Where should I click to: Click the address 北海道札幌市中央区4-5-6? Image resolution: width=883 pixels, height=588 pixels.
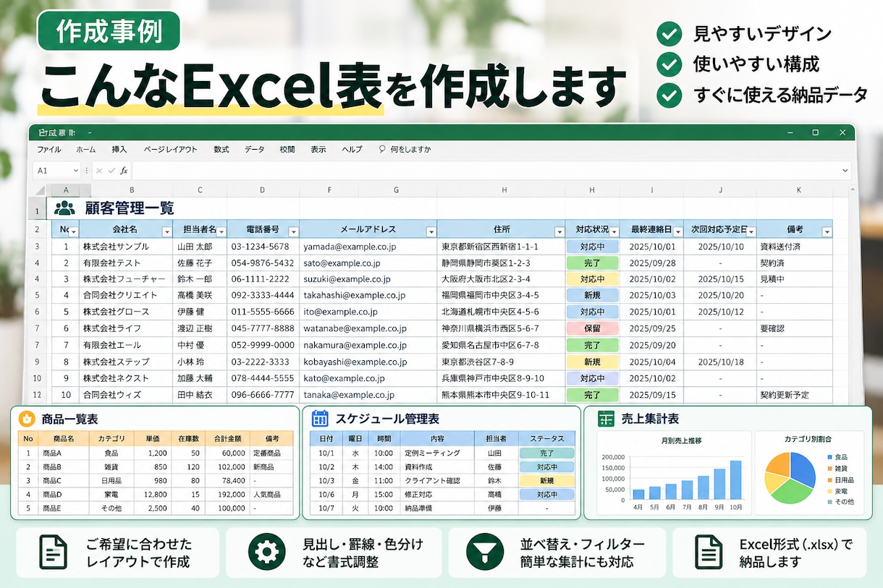click(x=490, y=312)
